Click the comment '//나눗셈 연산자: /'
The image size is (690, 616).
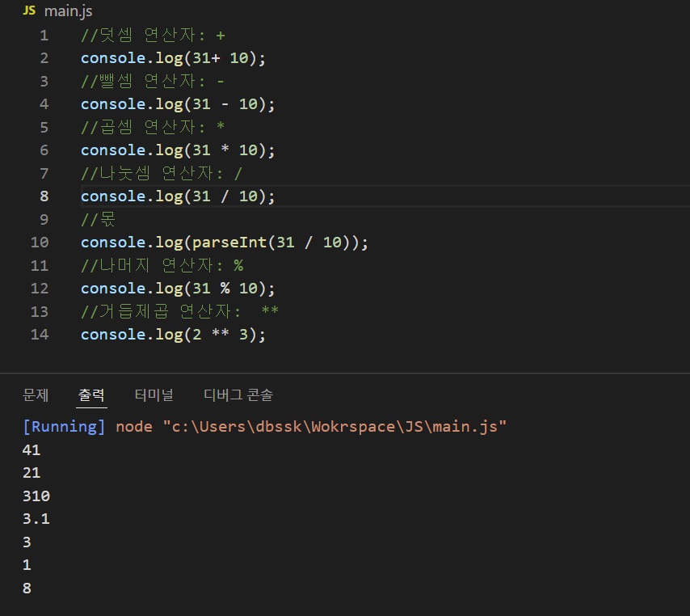(x=162, y=173)
